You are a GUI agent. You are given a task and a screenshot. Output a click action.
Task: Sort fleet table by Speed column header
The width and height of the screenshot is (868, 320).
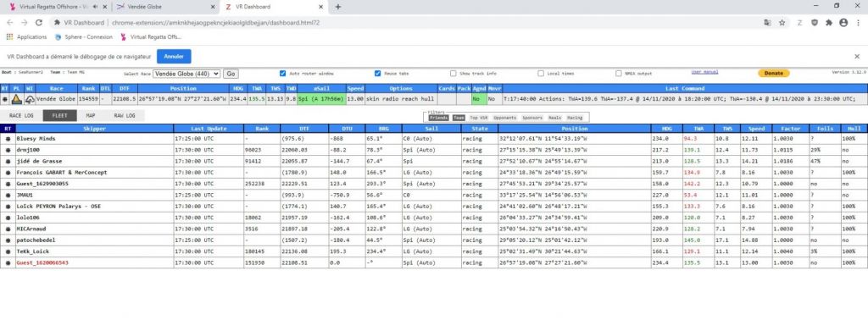coord(756,129)
